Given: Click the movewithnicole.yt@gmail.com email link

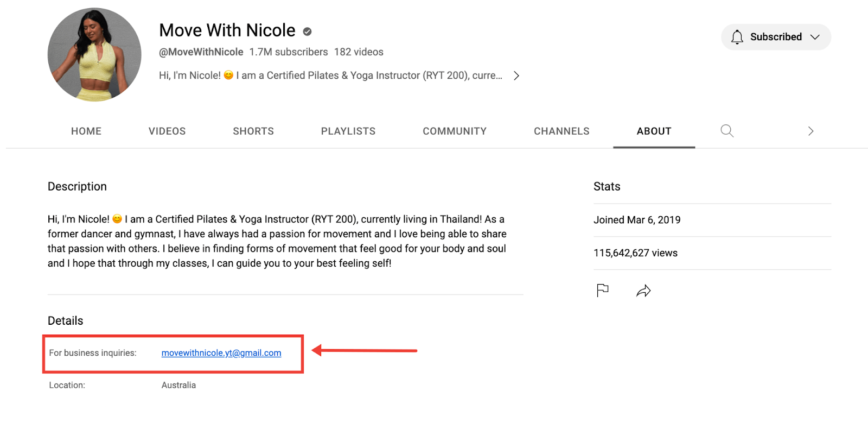Looking at the screenshot, I should [221, 353].
